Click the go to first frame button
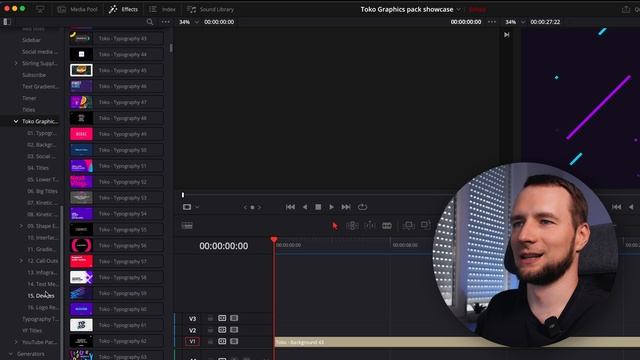This screenshot has height=360, width=640. point(290,207)
